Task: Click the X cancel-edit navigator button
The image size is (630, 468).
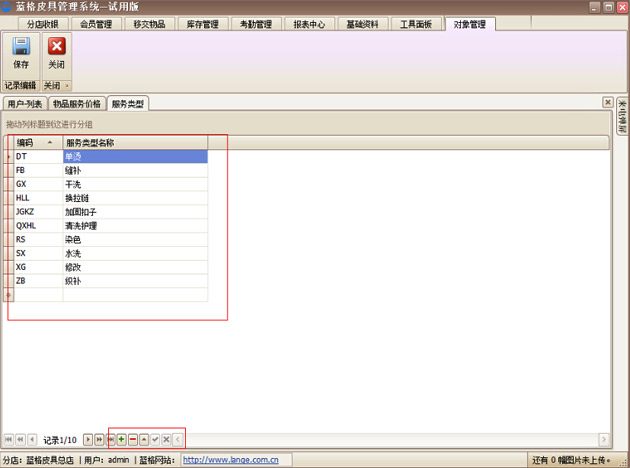Action: 166,439
